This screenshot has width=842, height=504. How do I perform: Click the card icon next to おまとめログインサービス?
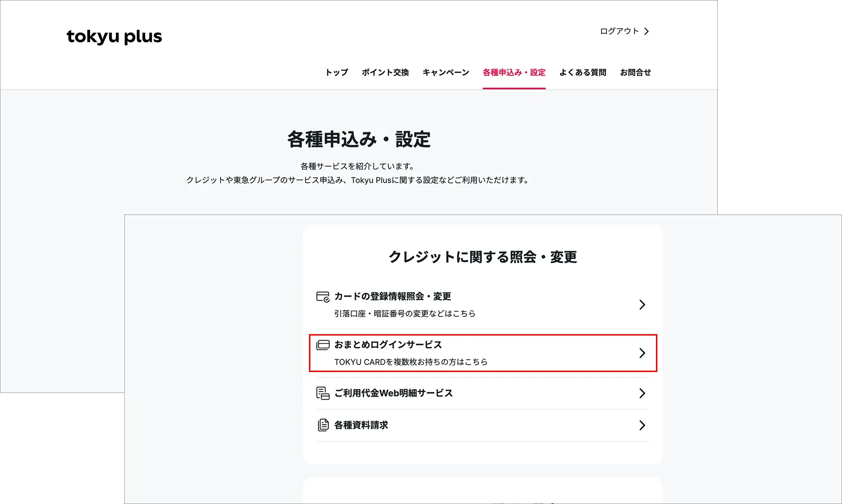(323, 345)
